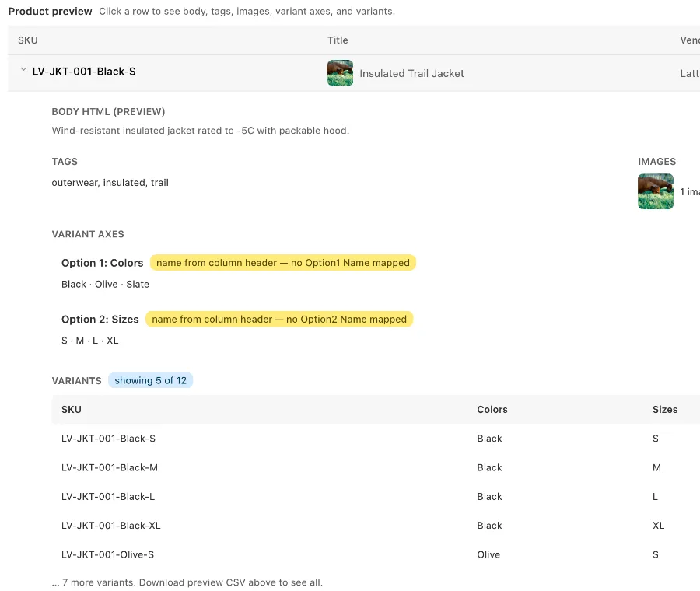Select variant SKU LV-JKT-001-Black-XL

(110, 526)
